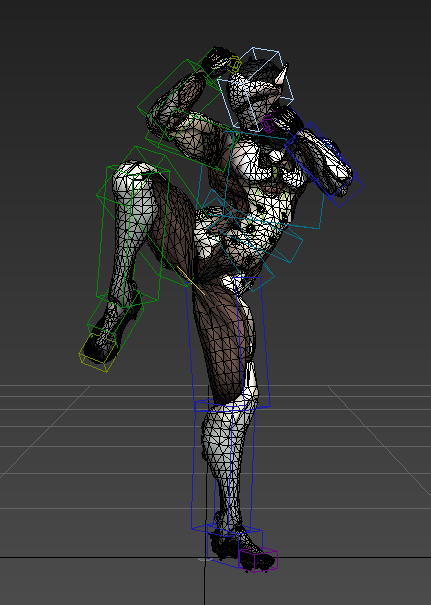Select the yellow toe bone box of the raised foot

[x=98, y=352]
